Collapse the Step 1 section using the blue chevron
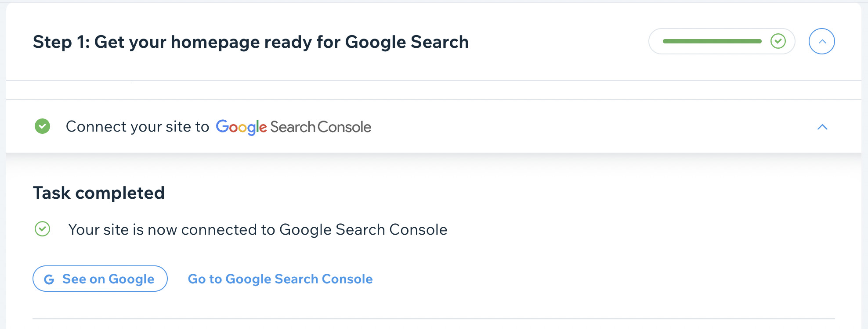868x329 pixels. click(821, 41)
